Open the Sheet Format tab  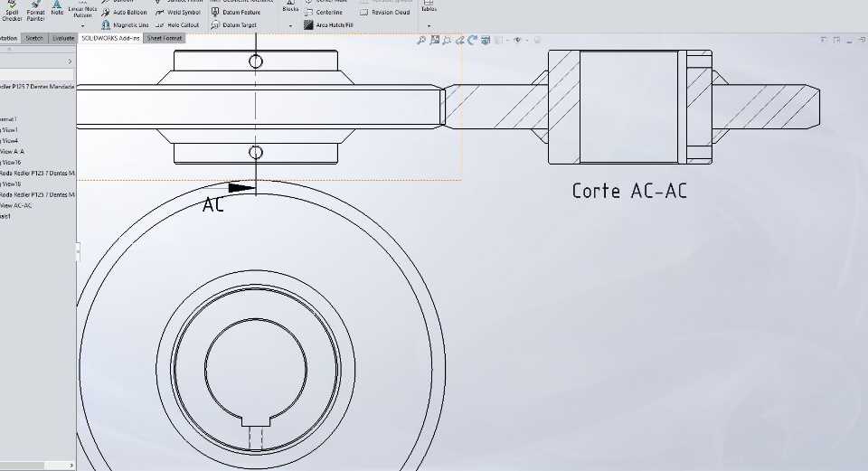point(165,38)
